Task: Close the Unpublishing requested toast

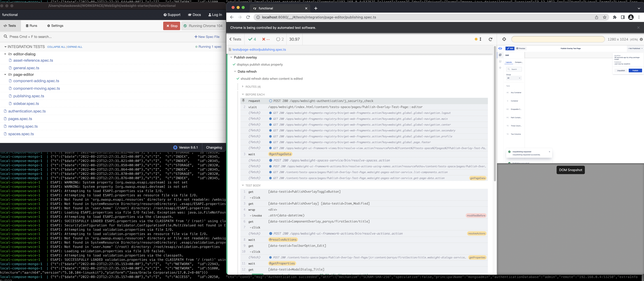Action: tap(550, 151)
